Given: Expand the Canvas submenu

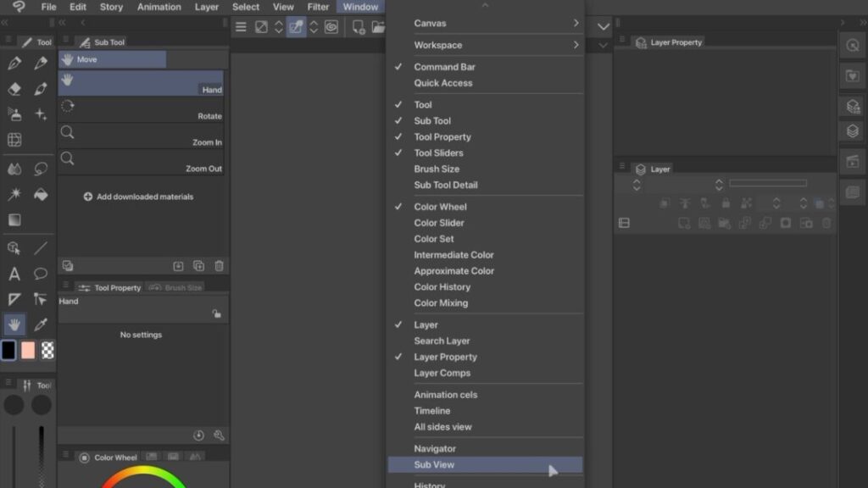Looking at the screenshot, I should (485, 23).
